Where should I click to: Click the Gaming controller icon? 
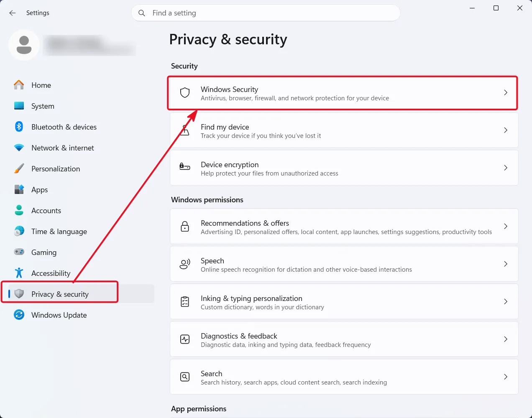(19, 252)
